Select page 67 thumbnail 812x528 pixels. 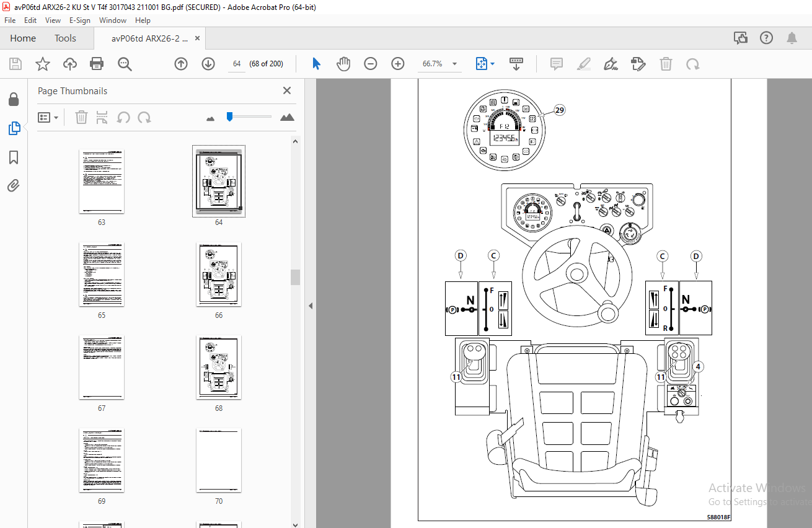click(x=102, y=367)
